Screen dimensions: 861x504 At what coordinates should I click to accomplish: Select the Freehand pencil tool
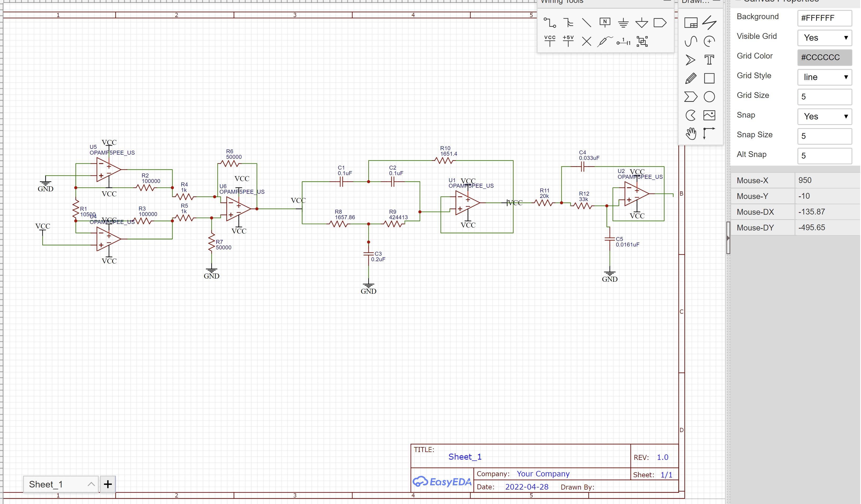pyautogui.click(x=691, y=78)
